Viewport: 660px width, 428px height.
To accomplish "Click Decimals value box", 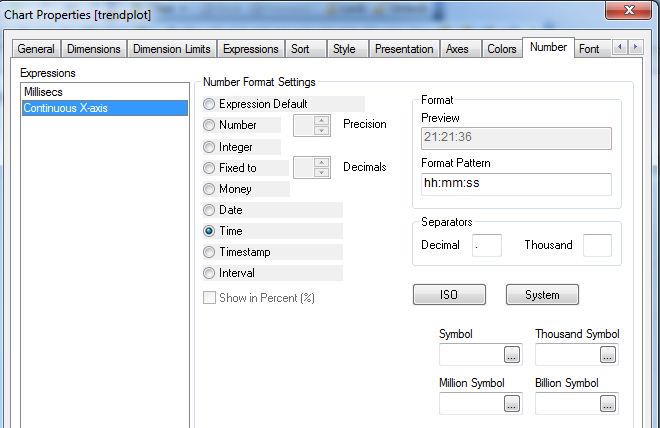I will pos(304,167).
